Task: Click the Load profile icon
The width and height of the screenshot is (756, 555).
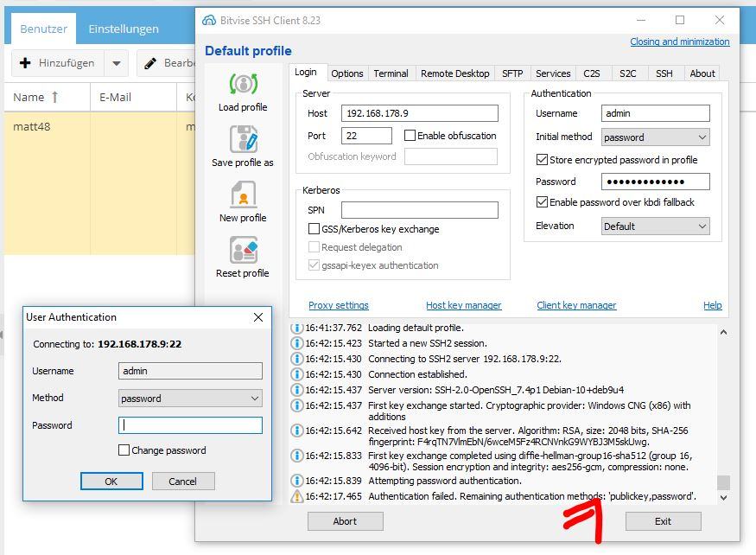Action: pyautogui.click(x=243, y=84)
